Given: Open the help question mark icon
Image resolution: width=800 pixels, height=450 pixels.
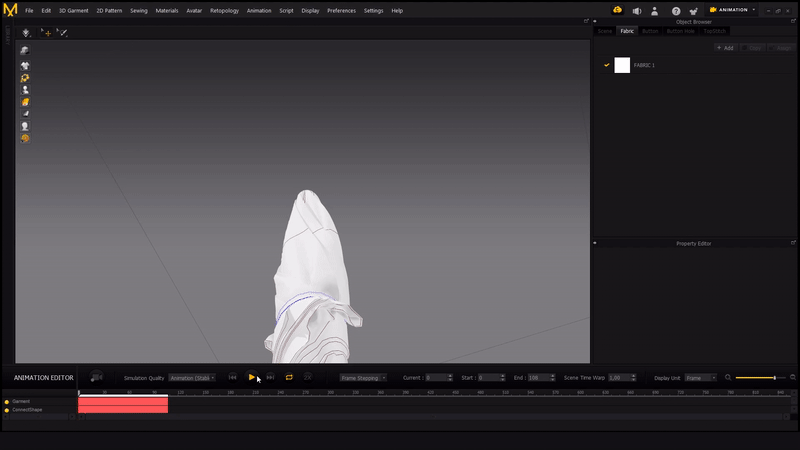Looking at the screenshot, I should (x=676, y=11).
